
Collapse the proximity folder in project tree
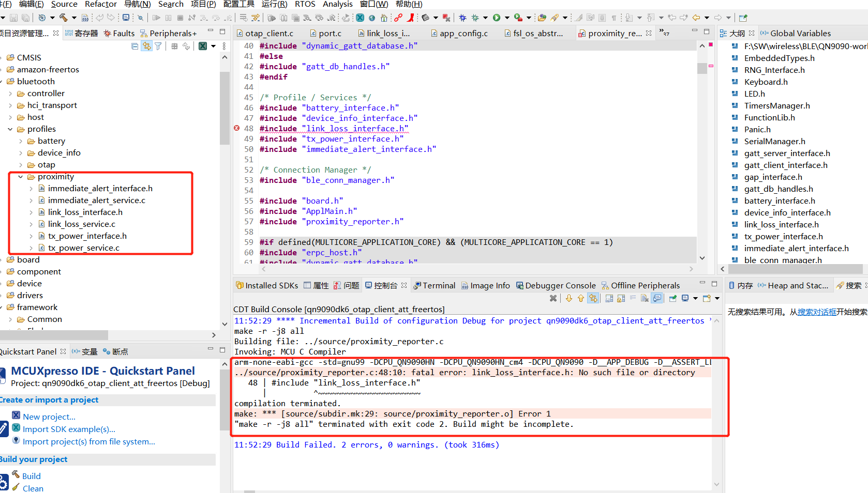point(21,177)
